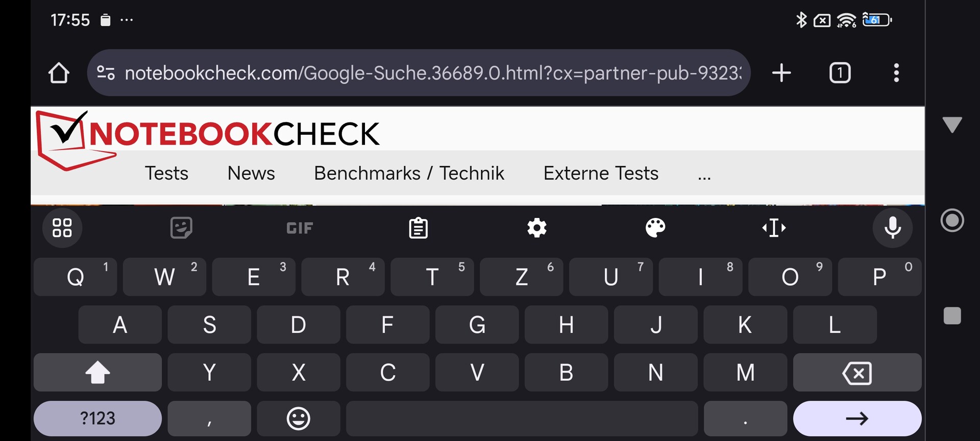Expand more navigation items via ellipsis

[x=704, y=175]
